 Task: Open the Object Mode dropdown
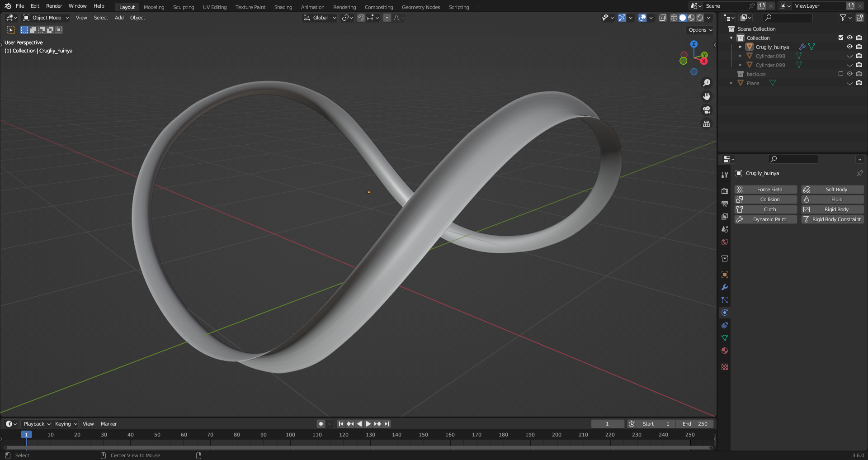pos(46,18)
